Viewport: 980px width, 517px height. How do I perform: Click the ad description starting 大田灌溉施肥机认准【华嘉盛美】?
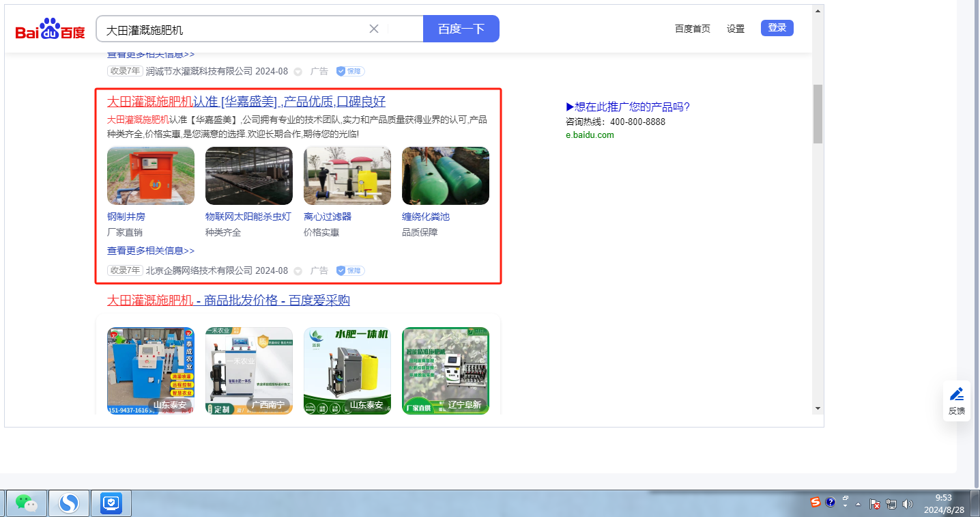[298, 127]
